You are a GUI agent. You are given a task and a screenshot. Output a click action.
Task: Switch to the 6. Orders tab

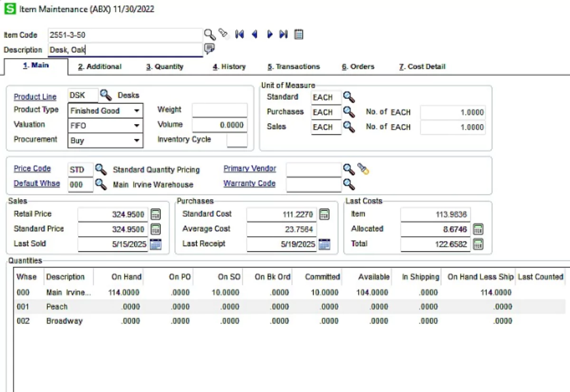[x=358, y=67]
